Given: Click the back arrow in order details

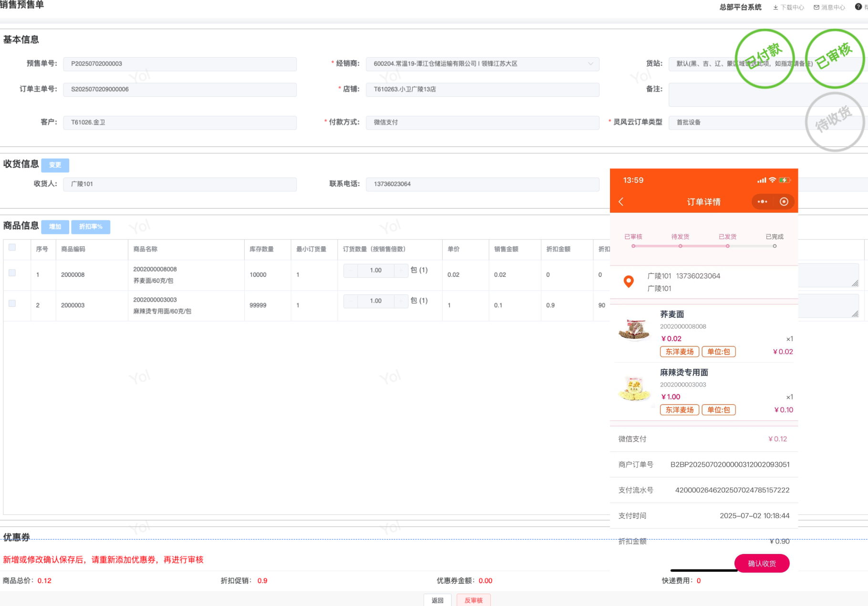Looking at the screenshot, I should point(621,202).
